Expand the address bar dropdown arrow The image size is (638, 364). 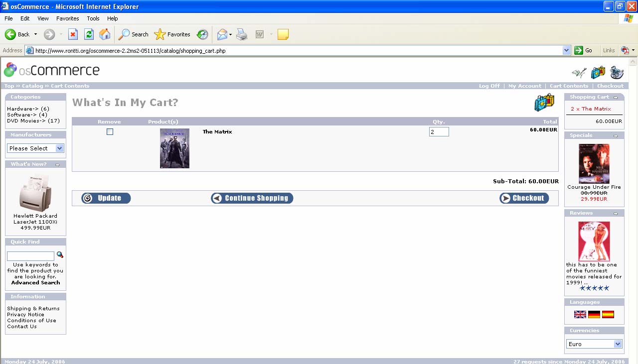coord(566,50)
